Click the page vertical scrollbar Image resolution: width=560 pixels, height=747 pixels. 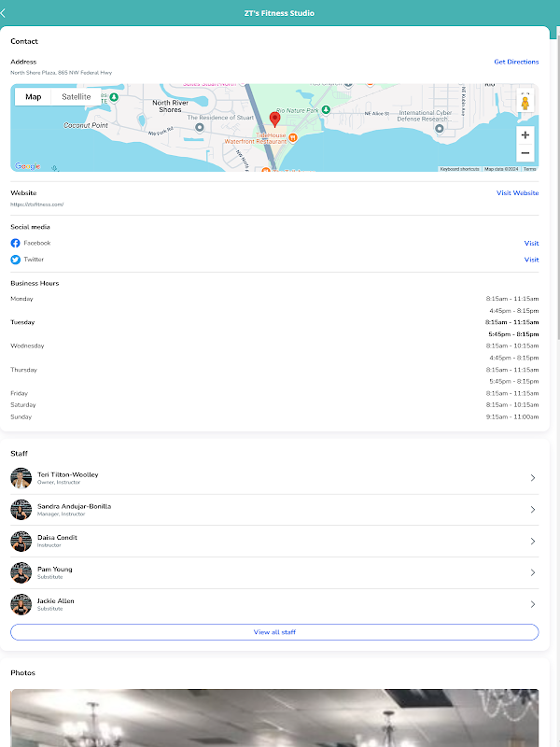click(x=556, y=187)
